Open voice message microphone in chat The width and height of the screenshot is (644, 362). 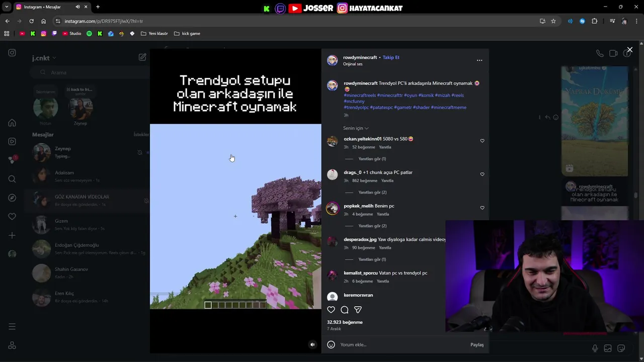click(595, 348)
